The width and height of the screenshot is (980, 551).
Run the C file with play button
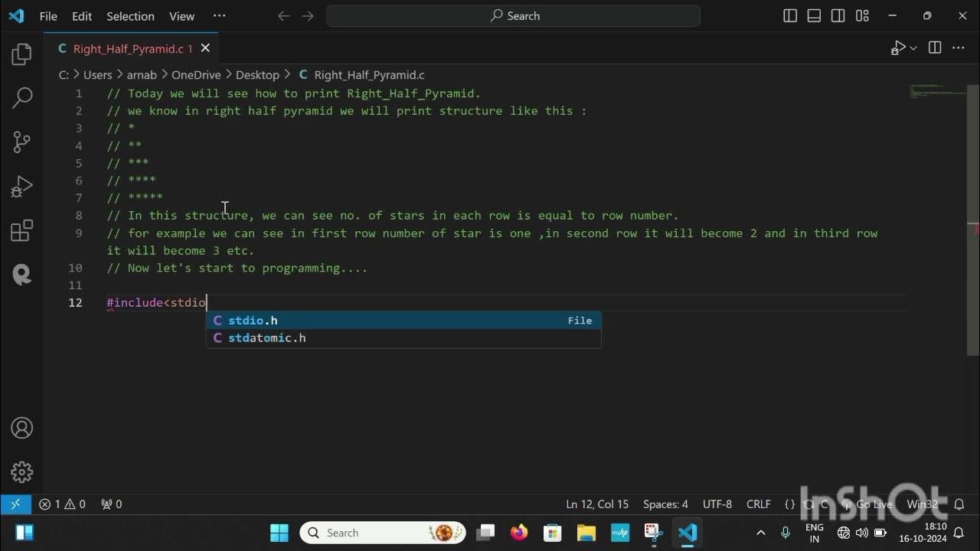point(898,48)
